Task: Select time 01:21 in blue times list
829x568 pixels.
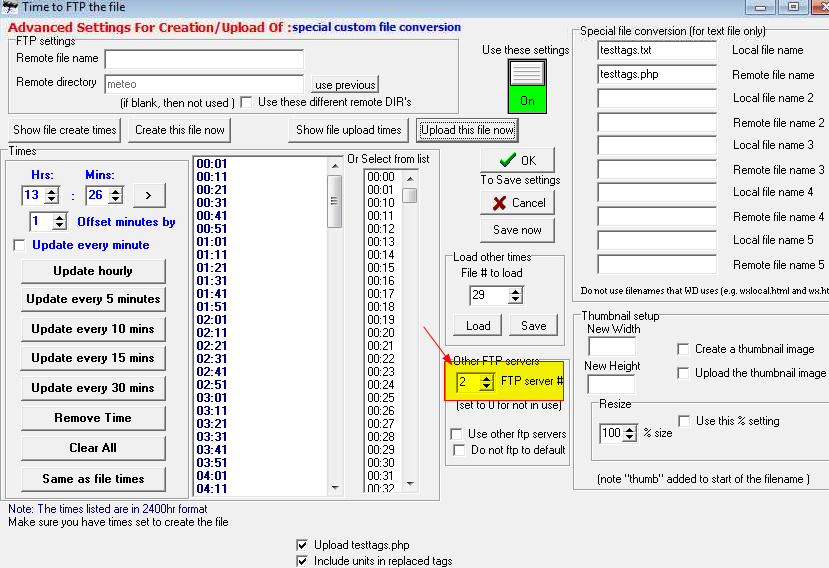Action: [212, 268]
